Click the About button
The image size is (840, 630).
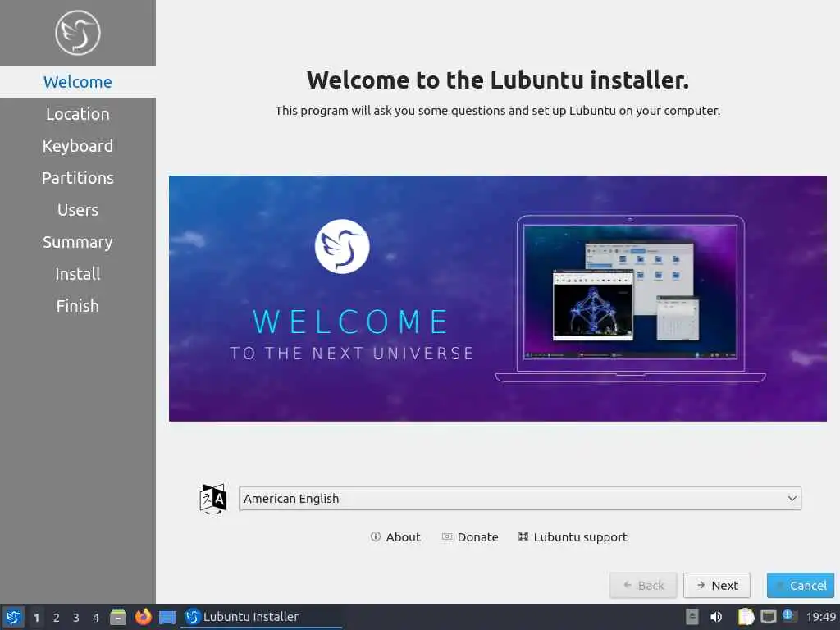395,536
